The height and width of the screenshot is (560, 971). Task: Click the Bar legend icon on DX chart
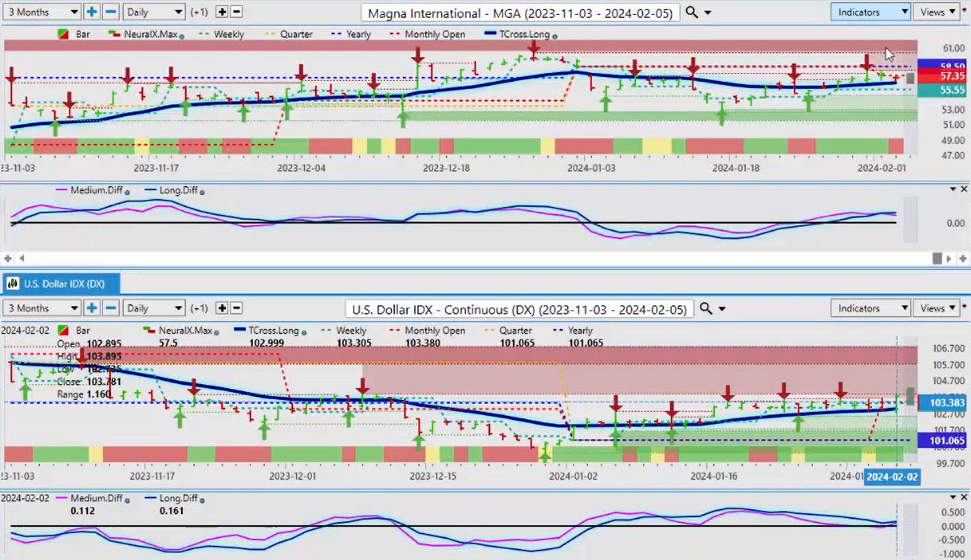point(63,331)
